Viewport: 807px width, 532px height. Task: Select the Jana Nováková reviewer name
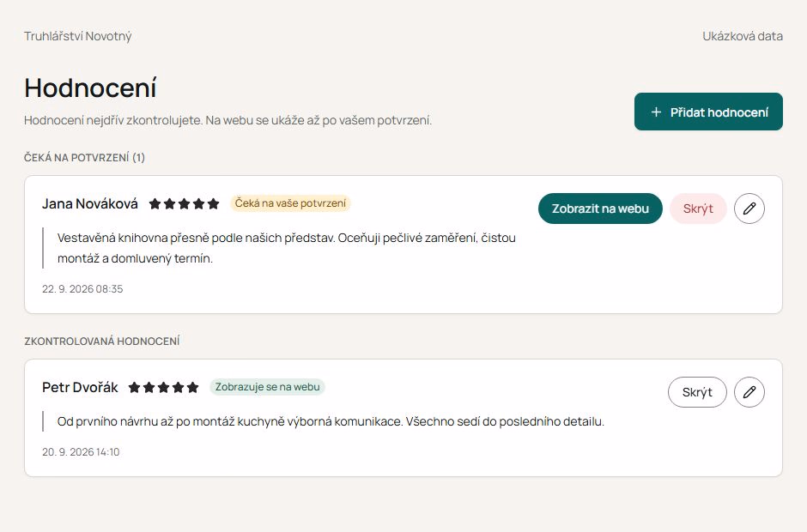pos(90,203)
